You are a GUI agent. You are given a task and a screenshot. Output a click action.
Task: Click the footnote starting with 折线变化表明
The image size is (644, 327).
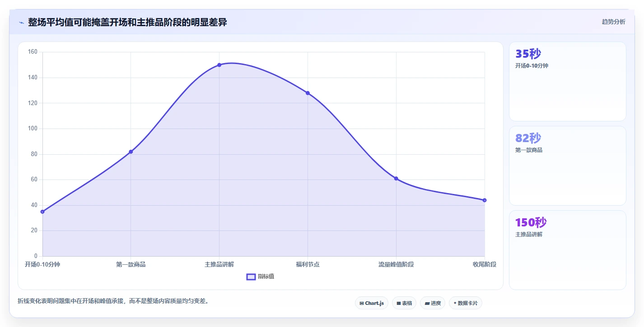[x=113, y=301]
